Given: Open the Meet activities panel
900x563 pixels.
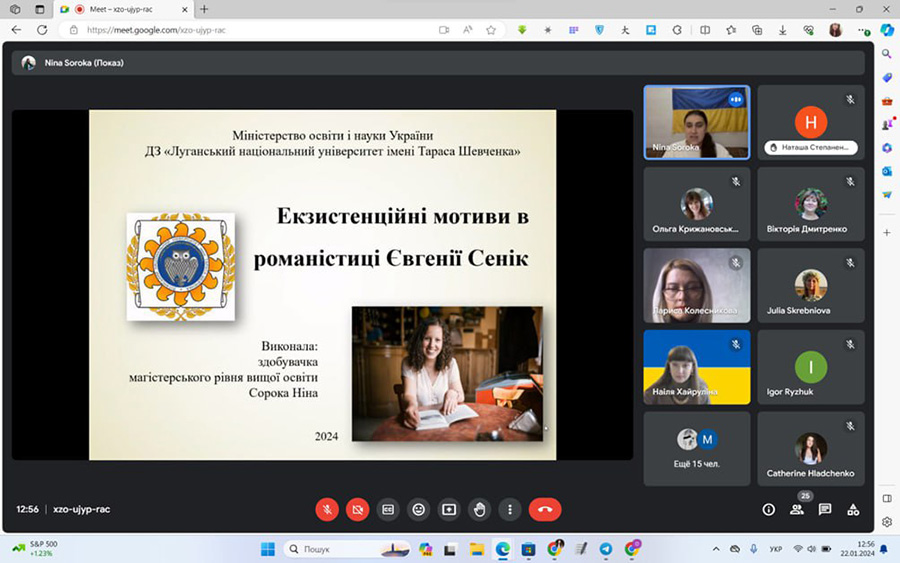Looking at the screenshot, I should click(x=853, y=509).
